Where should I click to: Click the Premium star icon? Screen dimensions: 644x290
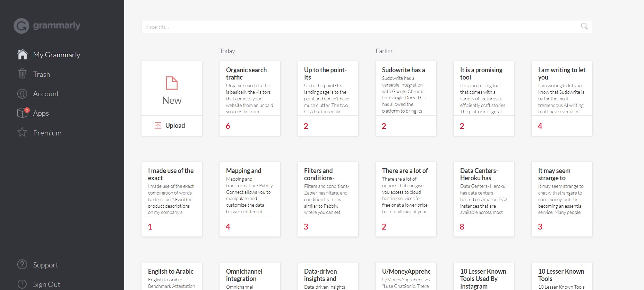click(x=22, y=132)
